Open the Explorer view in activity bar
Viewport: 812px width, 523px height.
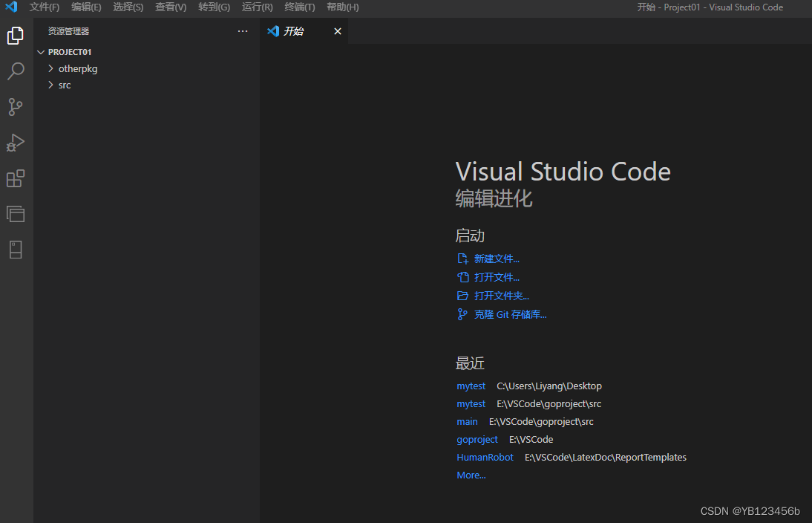16,36
